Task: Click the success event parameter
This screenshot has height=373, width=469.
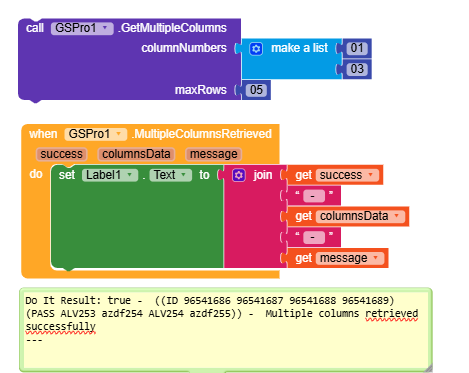Action: tap(61, 154)
